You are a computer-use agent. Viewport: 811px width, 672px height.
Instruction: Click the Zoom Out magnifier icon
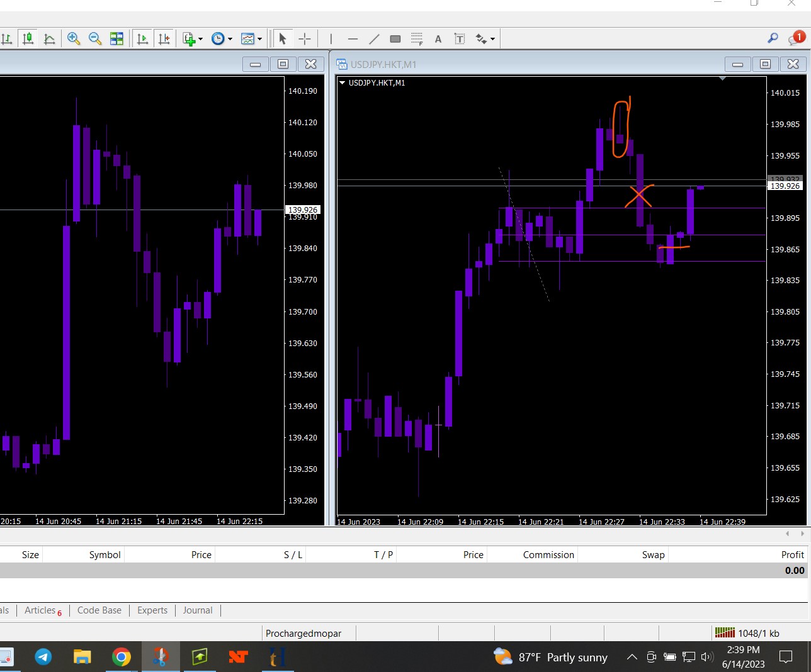point(95,39)
